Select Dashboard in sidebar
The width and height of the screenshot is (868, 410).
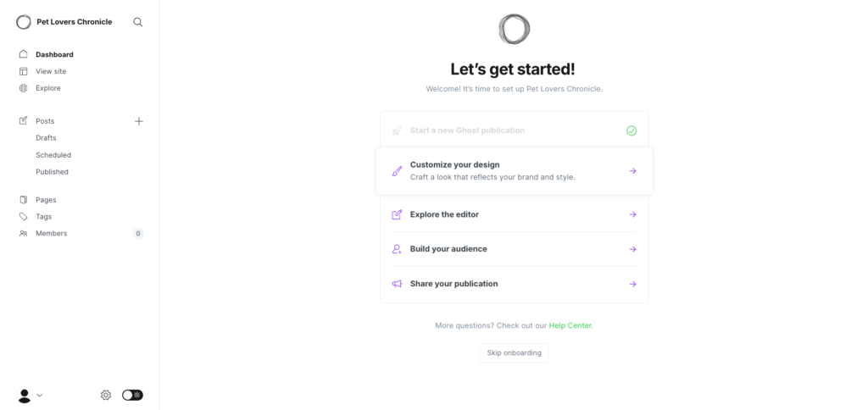click(x=54, y=54)
